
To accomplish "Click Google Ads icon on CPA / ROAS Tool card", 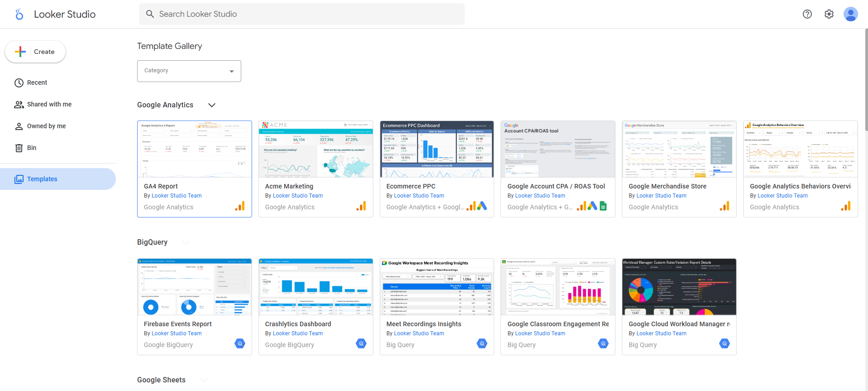I will (x=592, y=206).
